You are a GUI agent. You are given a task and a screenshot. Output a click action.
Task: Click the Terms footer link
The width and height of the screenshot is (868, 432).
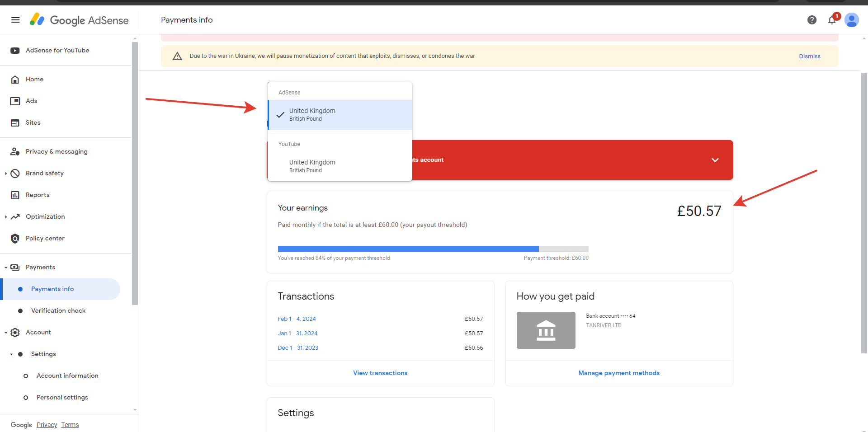[x=70, y=425]
